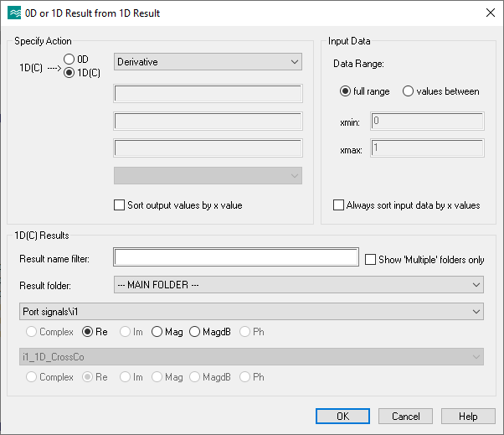Click the CST app icon in title bar

click(x=14, y=13)
